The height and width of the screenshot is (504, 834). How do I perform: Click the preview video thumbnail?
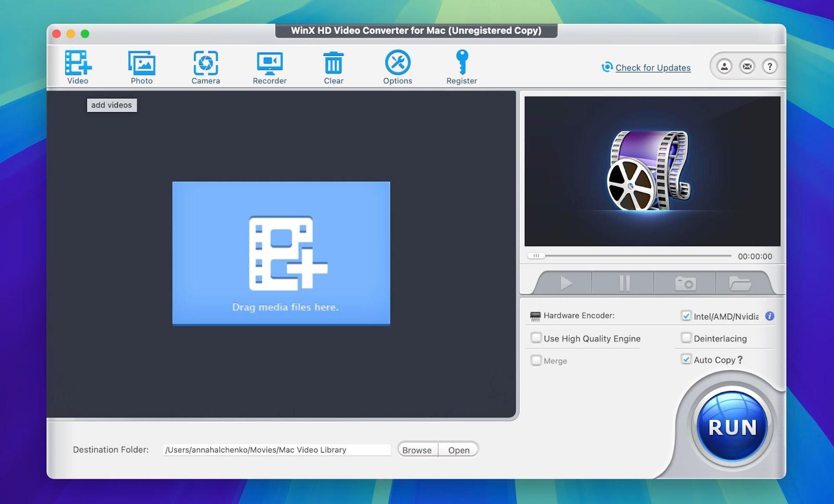coord(652,171)
